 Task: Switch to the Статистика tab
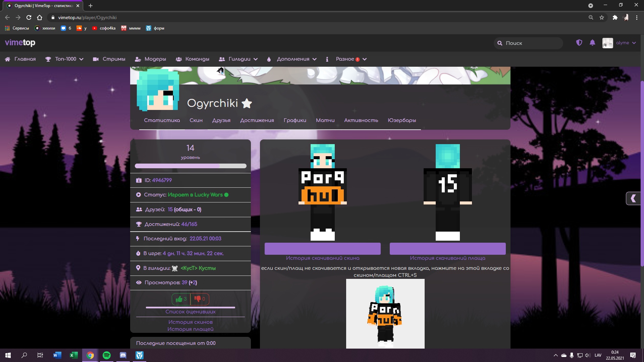point(162,120)
